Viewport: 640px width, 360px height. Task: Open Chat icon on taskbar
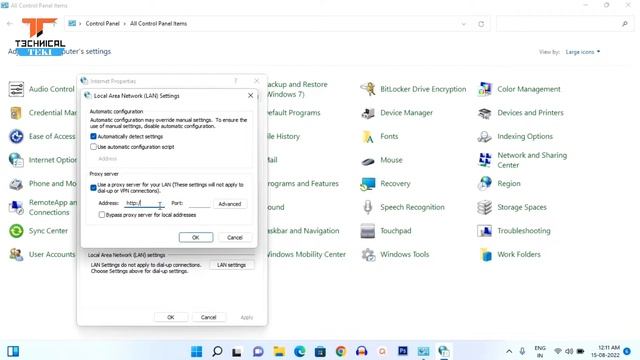(258, 351)
